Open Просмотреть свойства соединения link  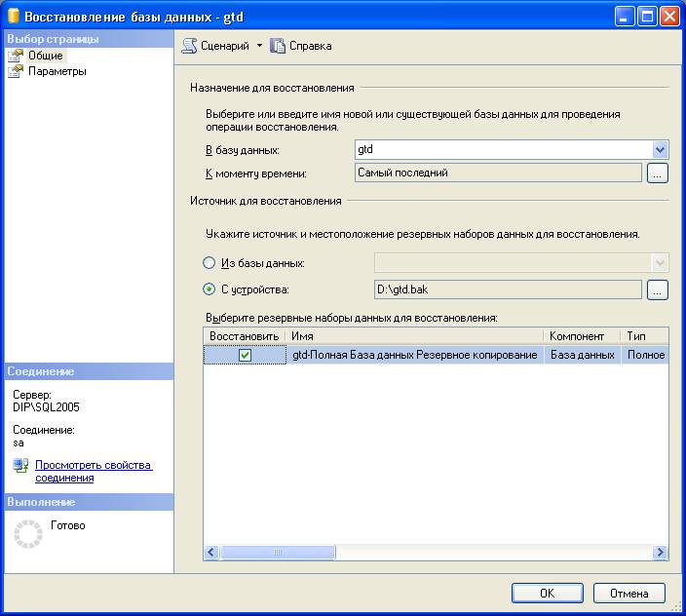(94, 472)
